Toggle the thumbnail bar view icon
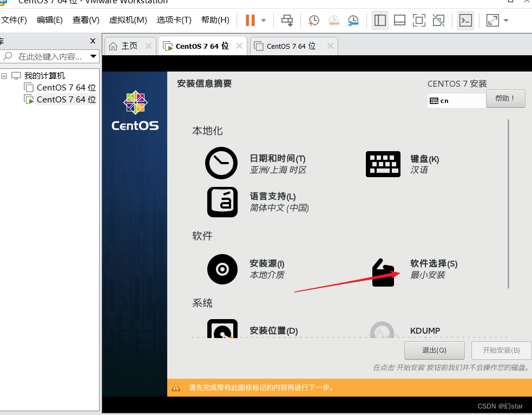Viewport: 532px width, 415px height. (399, 21)
